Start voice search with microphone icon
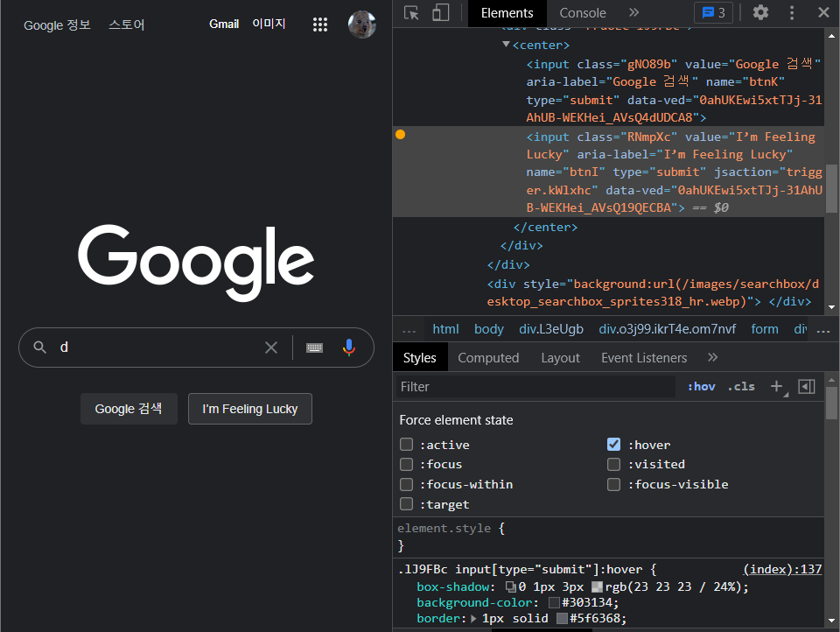 tap(349, 348)
